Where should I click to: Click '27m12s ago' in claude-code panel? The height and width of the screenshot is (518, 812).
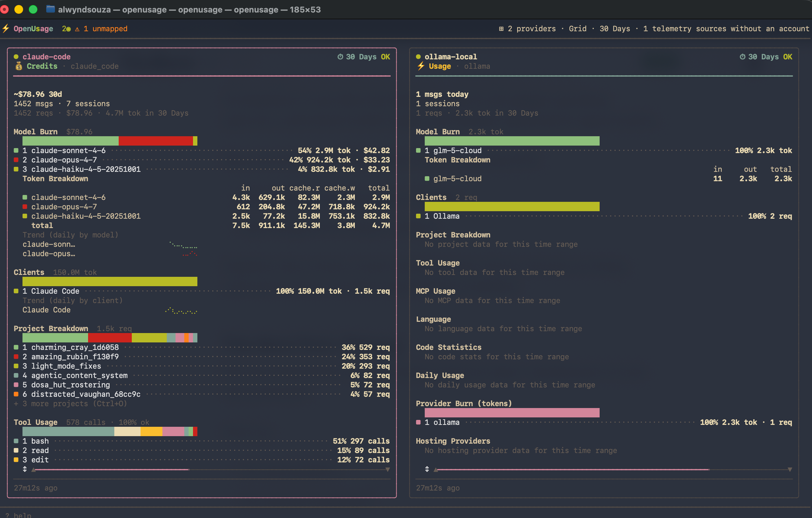point(35,488)
